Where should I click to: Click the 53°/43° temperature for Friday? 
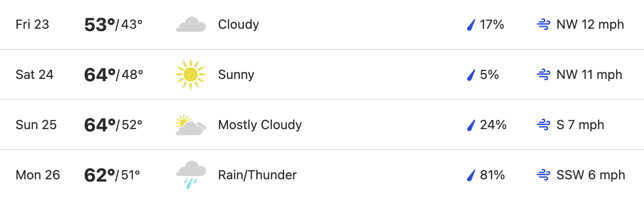click(114, 25)
